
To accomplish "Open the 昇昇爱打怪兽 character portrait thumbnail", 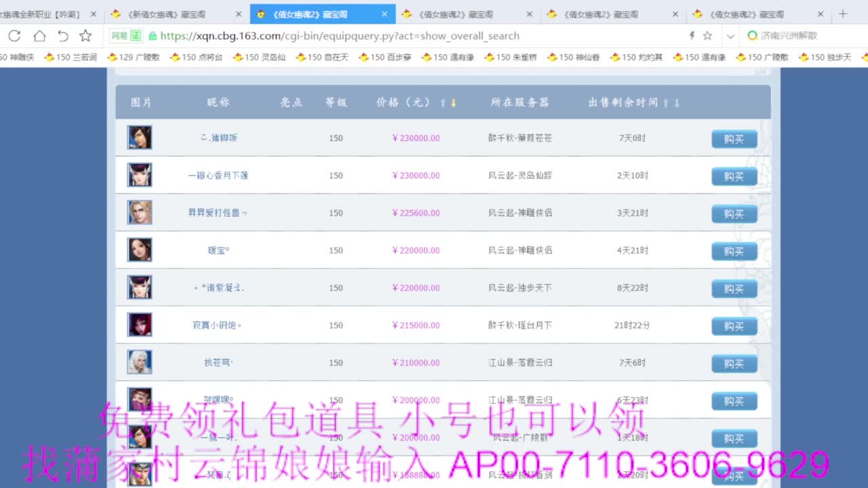I will click(140, 212).
